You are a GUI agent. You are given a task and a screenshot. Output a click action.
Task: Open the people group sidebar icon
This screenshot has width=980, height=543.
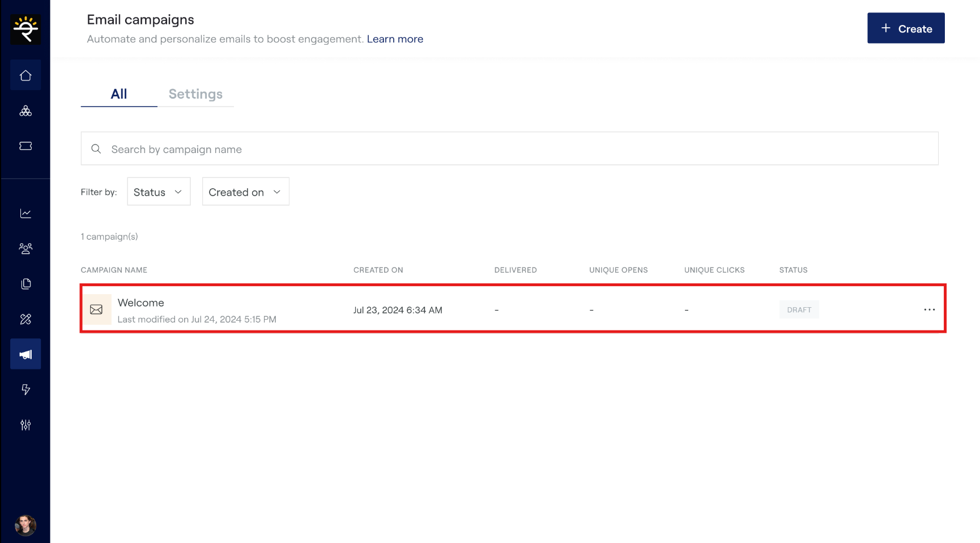[x=25, y=249]
